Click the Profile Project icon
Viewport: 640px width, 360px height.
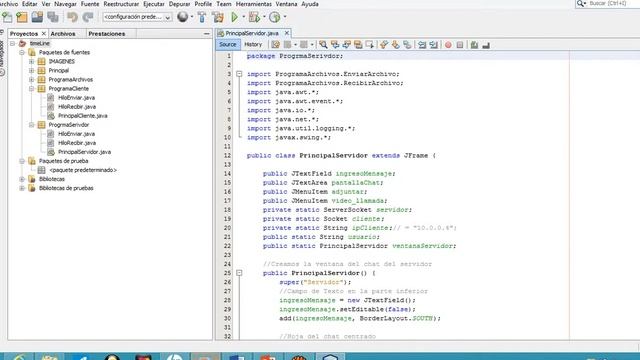[x=275, y=17]
